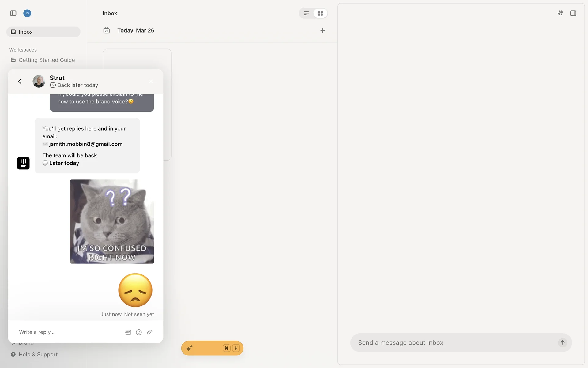This screenshot has height=368, width=588.
Task: Send the message about Inbox
Action: pos(562,343)
